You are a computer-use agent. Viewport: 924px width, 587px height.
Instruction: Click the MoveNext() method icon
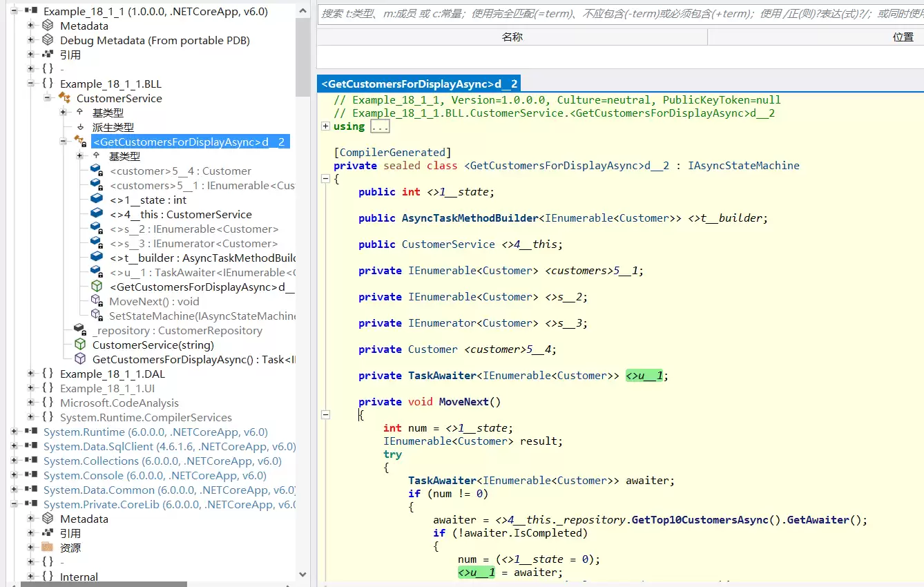97,301
